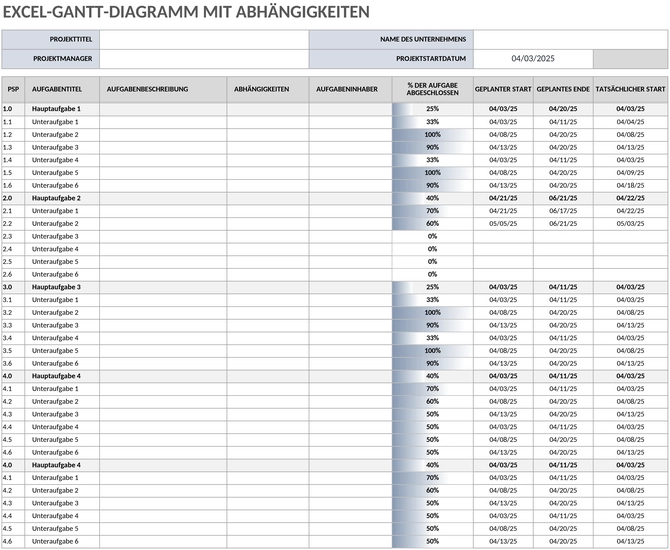Click Unteraufgabe 2 in row 1.2

62,135
